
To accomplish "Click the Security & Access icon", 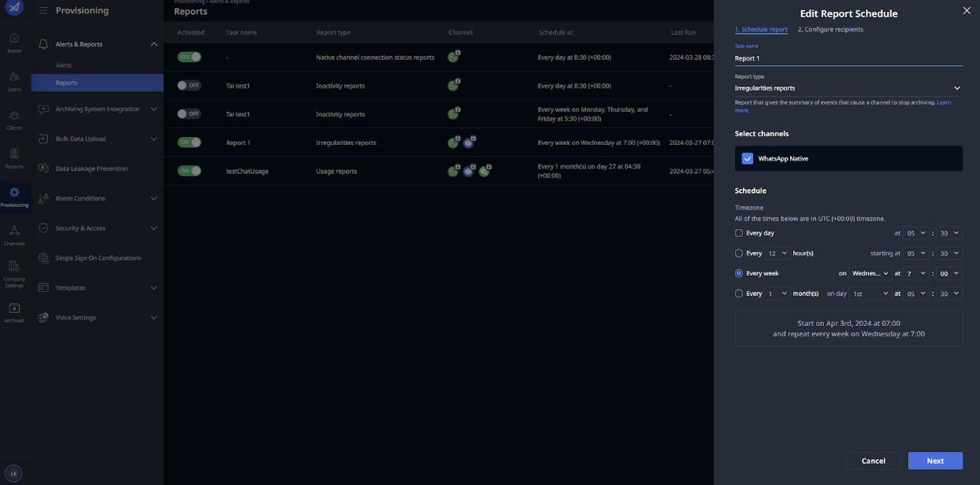I will tap(43, 228).
